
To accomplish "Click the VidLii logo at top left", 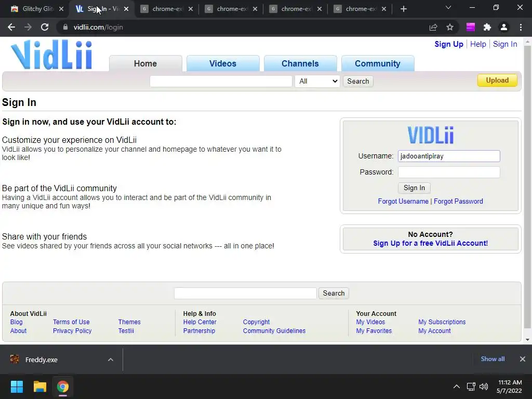I will (x=51, y=55).
